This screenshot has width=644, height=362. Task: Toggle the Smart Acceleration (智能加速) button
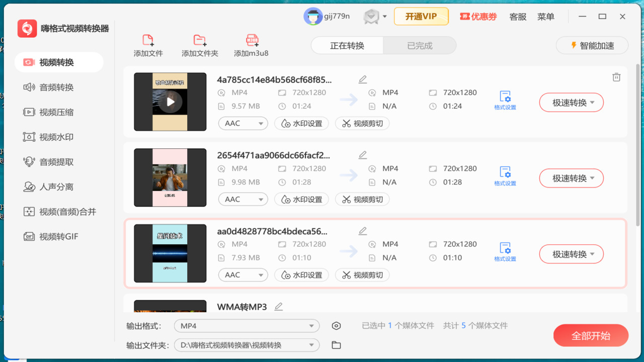[592, 46]
